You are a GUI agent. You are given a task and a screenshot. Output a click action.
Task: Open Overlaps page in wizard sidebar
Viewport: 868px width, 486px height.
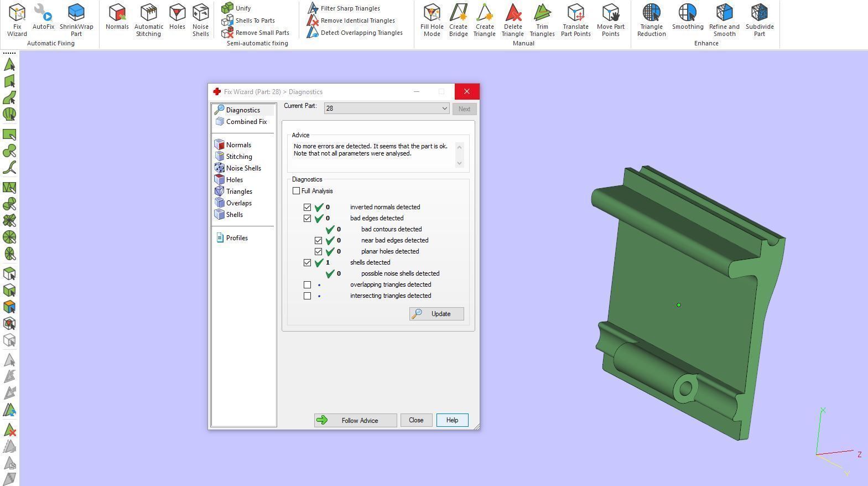tap(238, 203)
